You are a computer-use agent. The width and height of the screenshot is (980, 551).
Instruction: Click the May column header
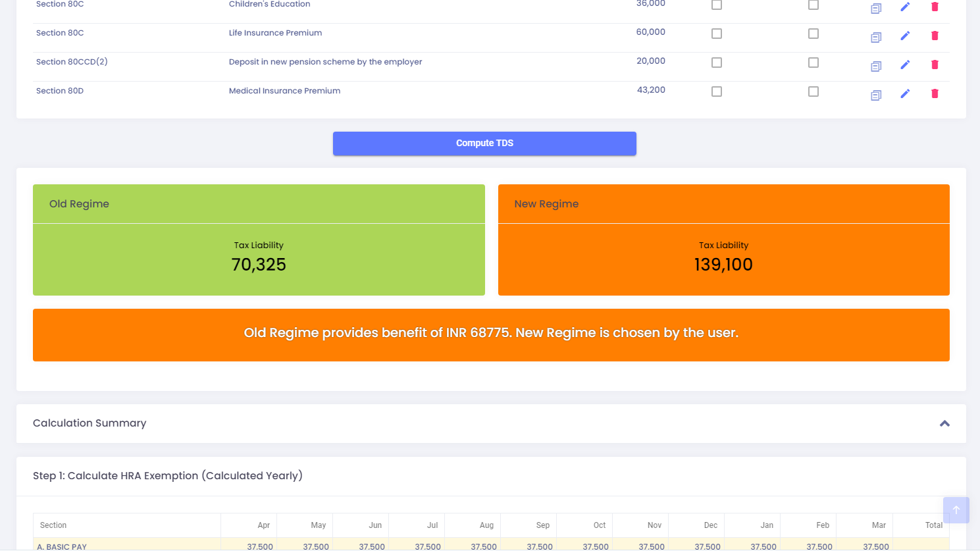(319, 525)
